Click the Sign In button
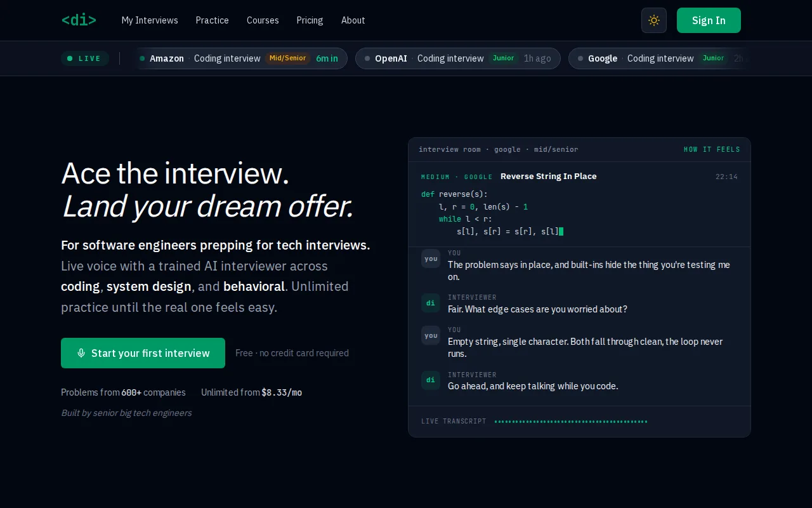 709,20
